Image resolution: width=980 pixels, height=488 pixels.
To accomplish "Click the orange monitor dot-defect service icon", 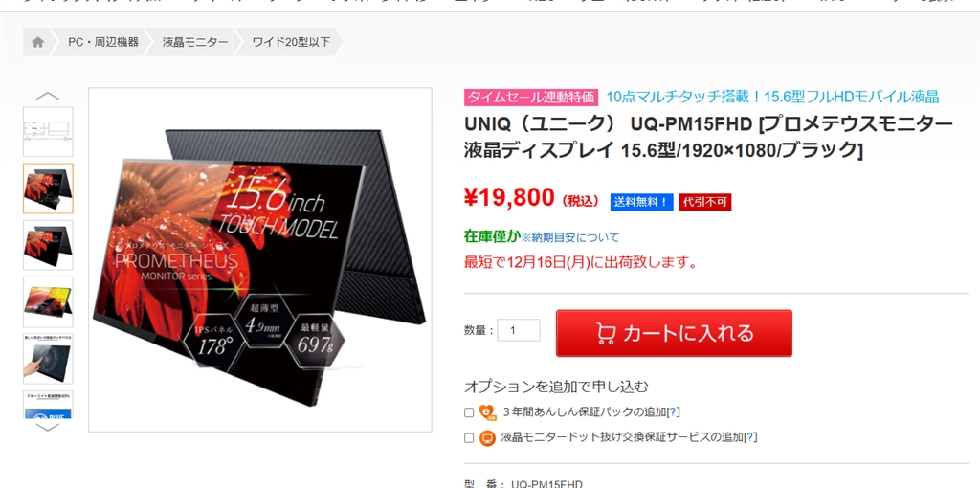I will pos(487,438).
